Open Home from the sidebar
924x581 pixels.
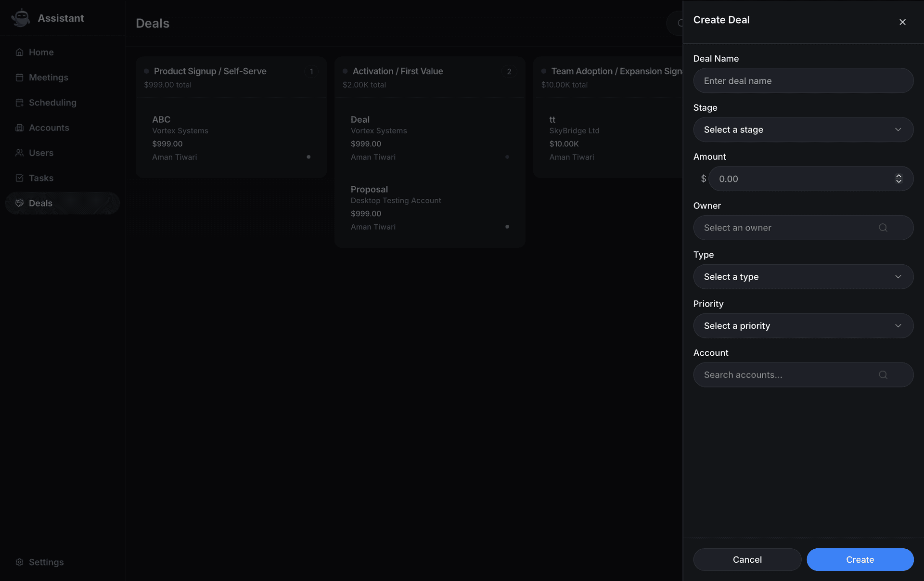pos(63,52)
